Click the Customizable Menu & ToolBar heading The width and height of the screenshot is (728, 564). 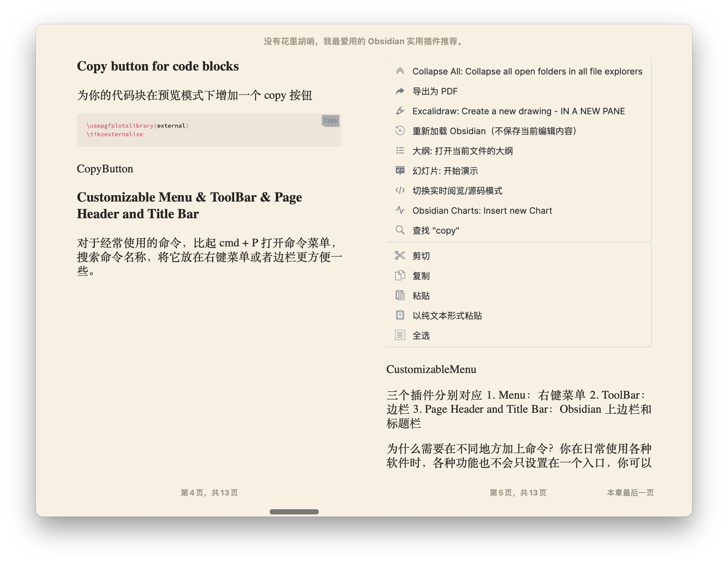click(x=189, y=205)
